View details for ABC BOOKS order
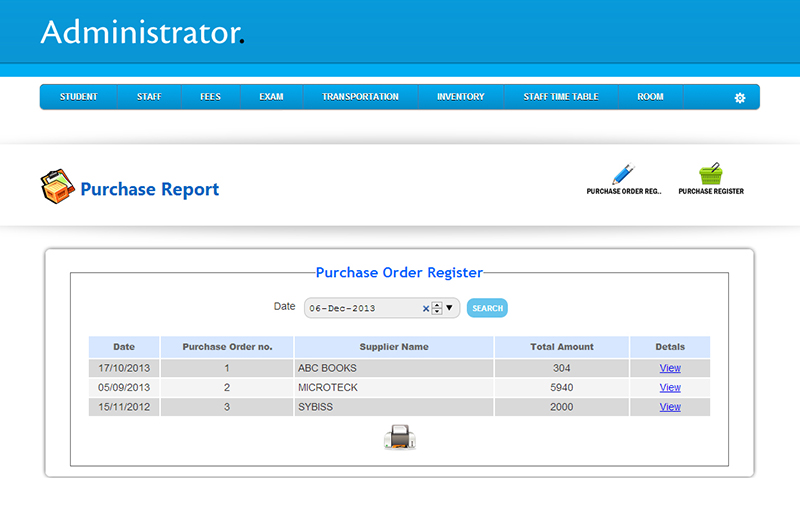Image resolution: width=800 pixels, height=528 pixels. click(670, 368)
